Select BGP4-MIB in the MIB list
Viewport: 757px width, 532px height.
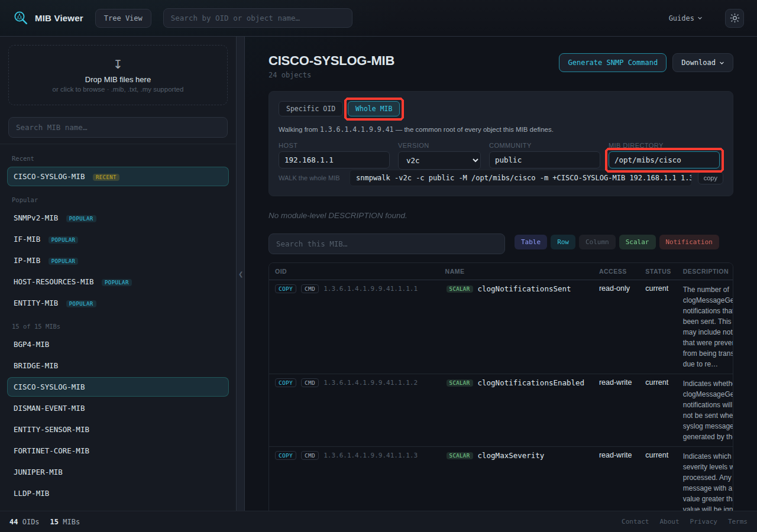118,345
